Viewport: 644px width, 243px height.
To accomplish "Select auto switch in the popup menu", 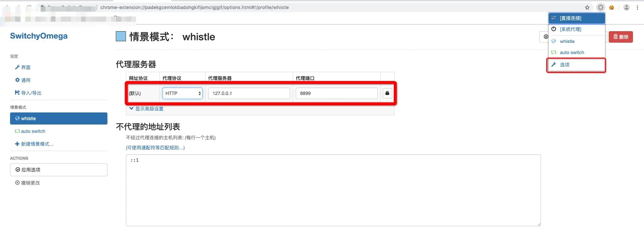I will 577,52.
